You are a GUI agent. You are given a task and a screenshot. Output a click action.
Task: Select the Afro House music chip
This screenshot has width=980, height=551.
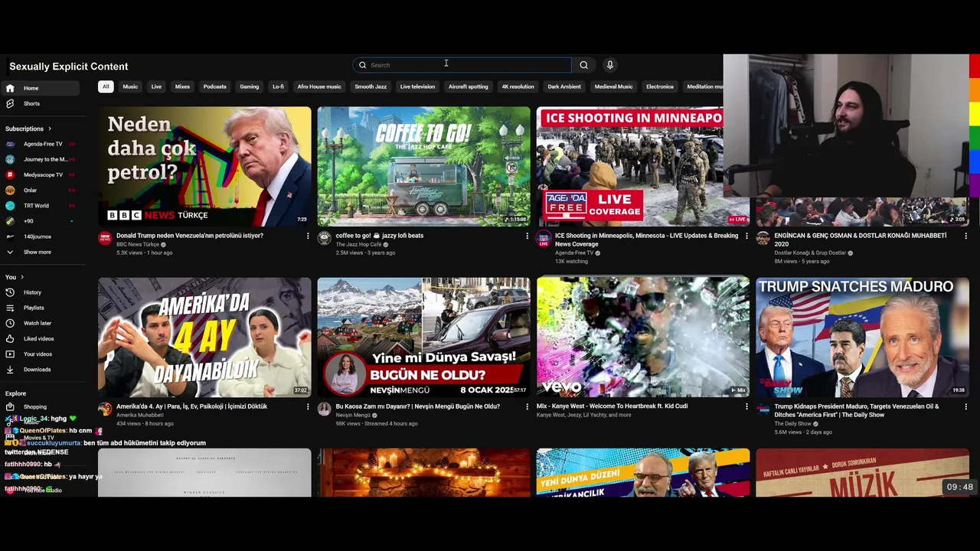tap(319, 86)
